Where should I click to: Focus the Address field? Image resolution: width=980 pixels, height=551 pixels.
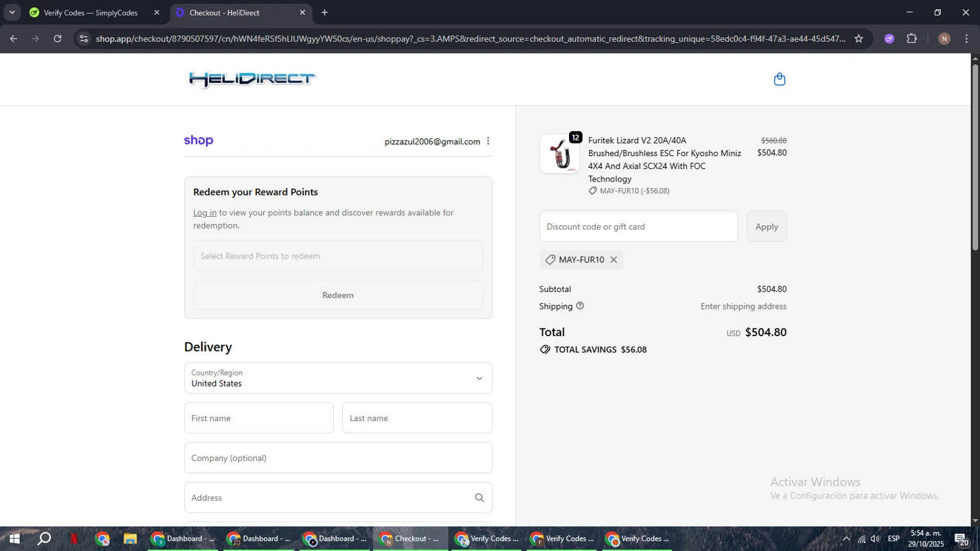click(338, 497)
